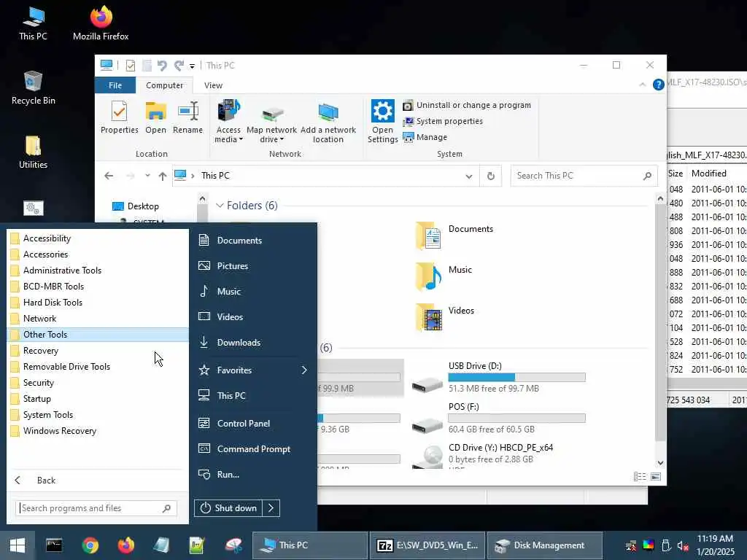Expand the address bar history dropdown
This screenshot has height=560, width=747.
pyautogui.click(x=469, y=176)
